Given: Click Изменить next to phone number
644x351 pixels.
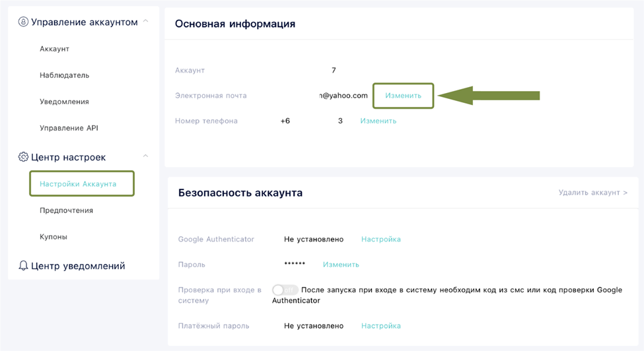Looking at the screenshot, I should [x=378, y=121].
